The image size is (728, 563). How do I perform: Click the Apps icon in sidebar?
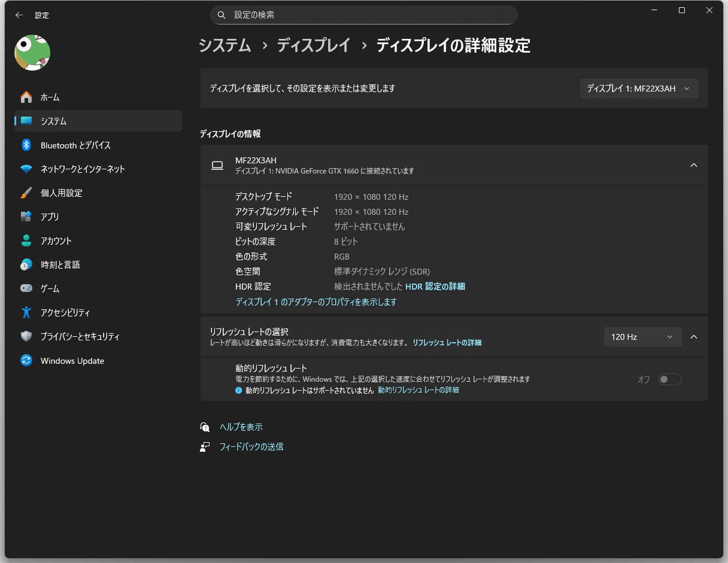coord(26,217)
